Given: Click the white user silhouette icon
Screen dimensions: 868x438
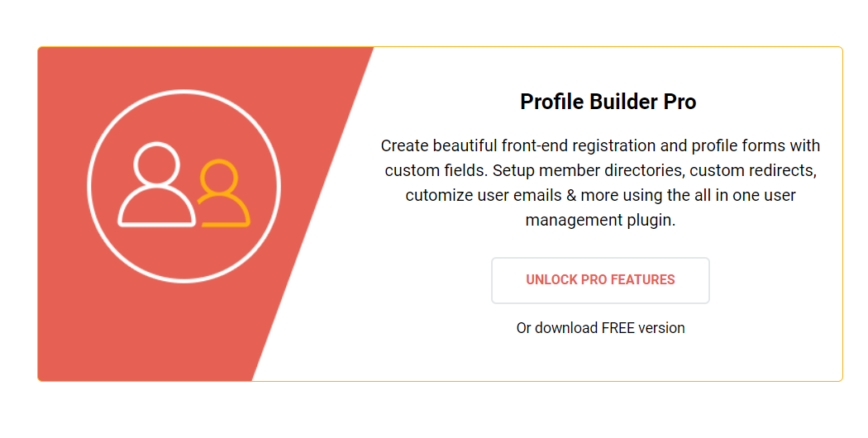Looking at the screenshot, I should pyautogui.click(x=157, y=187).
